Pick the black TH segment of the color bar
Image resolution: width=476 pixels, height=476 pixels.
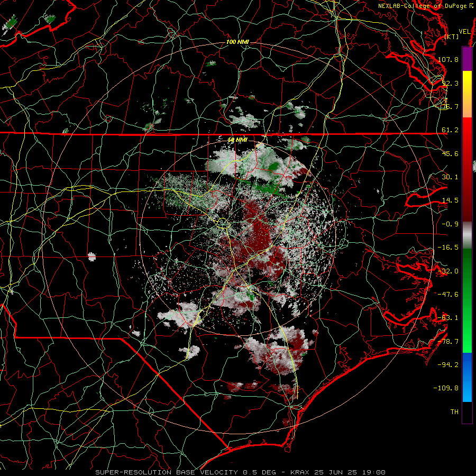[x=467, y=412]
